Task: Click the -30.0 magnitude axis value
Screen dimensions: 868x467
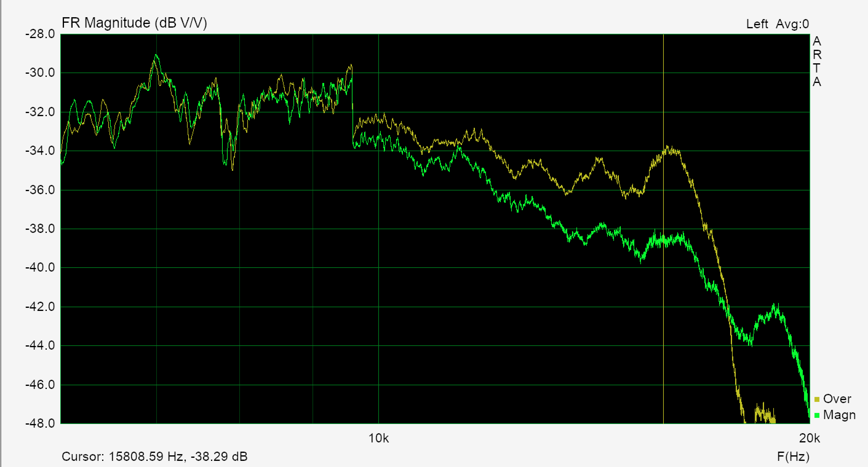Action: tap(40, 73)
